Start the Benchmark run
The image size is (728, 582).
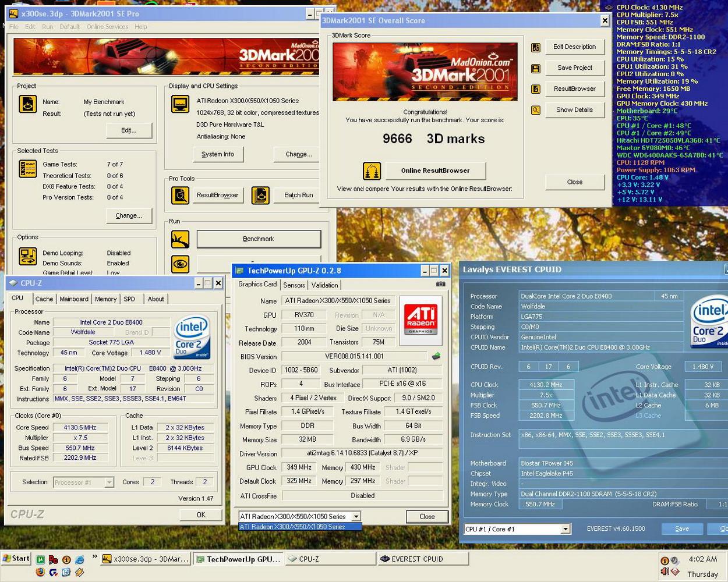(x=259, y=239)
